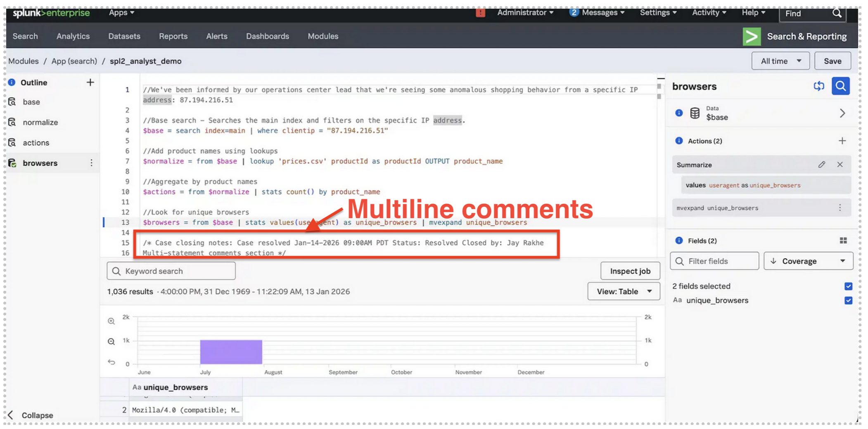The height and width of the screenshot is (429, 868).
Task: Add a new statement with Outline plus
Action: coord(90,82)
